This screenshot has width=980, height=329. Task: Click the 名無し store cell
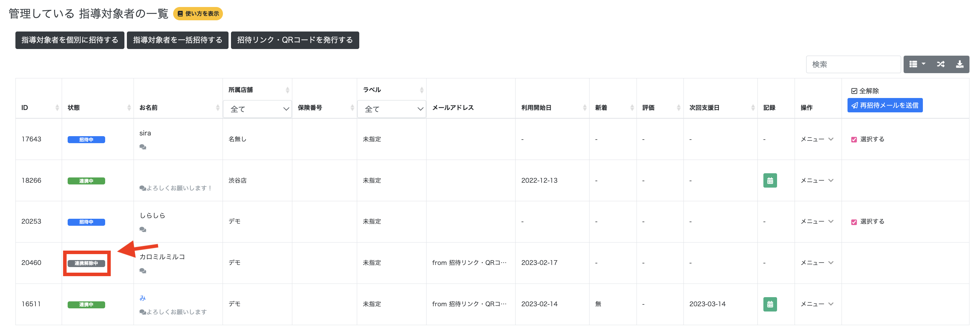point(237,139)
